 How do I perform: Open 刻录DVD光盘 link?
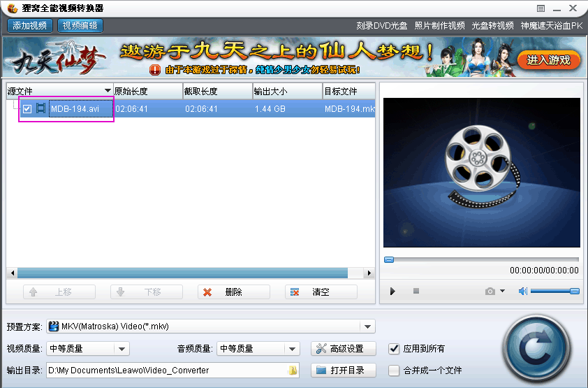point(381,25)
